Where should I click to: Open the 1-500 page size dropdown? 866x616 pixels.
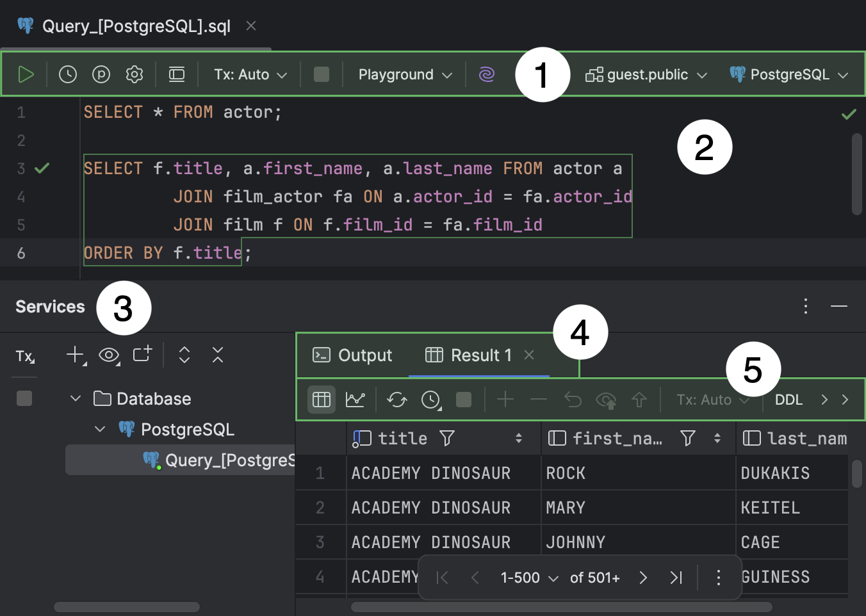pyautogui.click(x=529, y=577)
